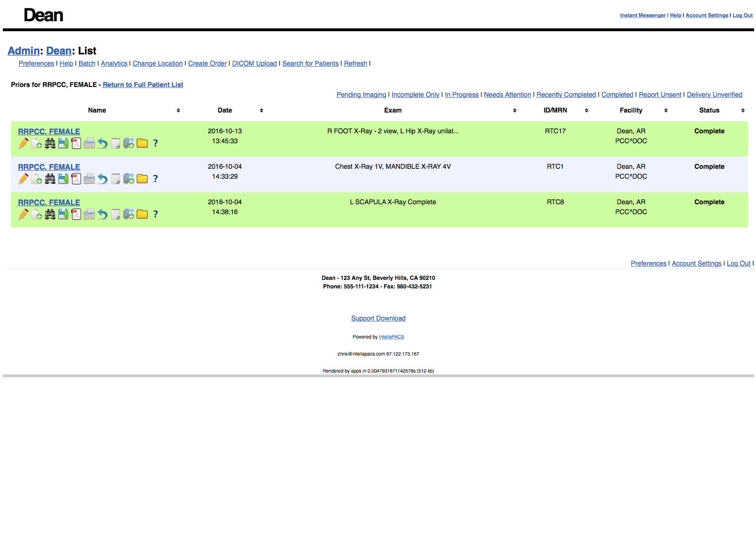Viewport: 756px width, 548px height.
Task: Filter by Report Unsent
Action: pyautogui.click(x=660, y=95)
